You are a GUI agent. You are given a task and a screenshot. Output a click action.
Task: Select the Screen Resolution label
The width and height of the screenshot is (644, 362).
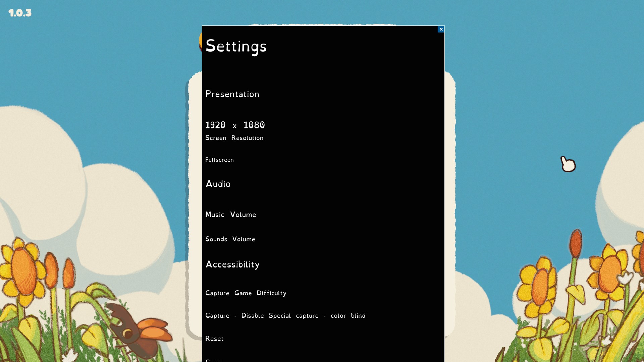(x=234, y=138)
